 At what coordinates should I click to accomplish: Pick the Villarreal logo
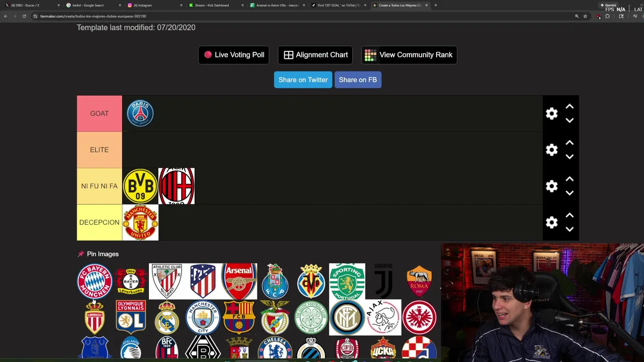pyautogui.click(x=311, y=281)
